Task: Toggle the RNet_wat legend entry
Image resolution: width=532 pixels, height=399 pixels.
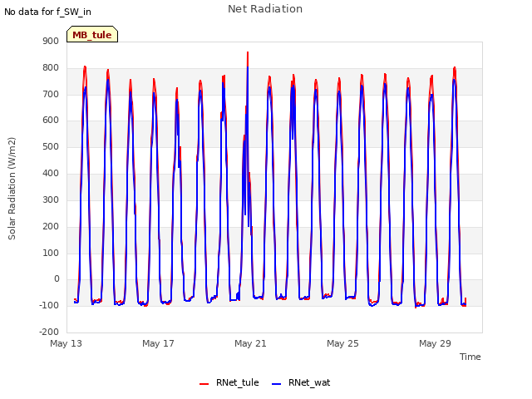Action: [x=301, y=382]
